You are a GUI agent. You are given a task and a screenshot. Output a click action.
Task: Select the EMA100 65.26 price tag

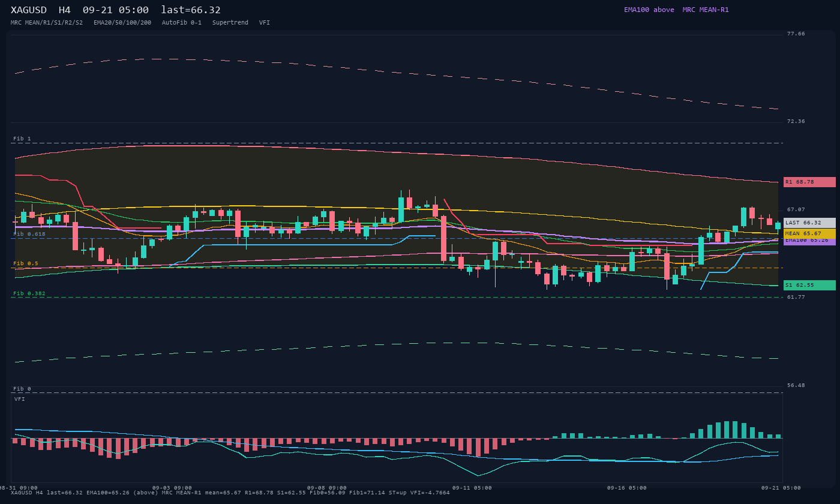[x=809, y=242]
